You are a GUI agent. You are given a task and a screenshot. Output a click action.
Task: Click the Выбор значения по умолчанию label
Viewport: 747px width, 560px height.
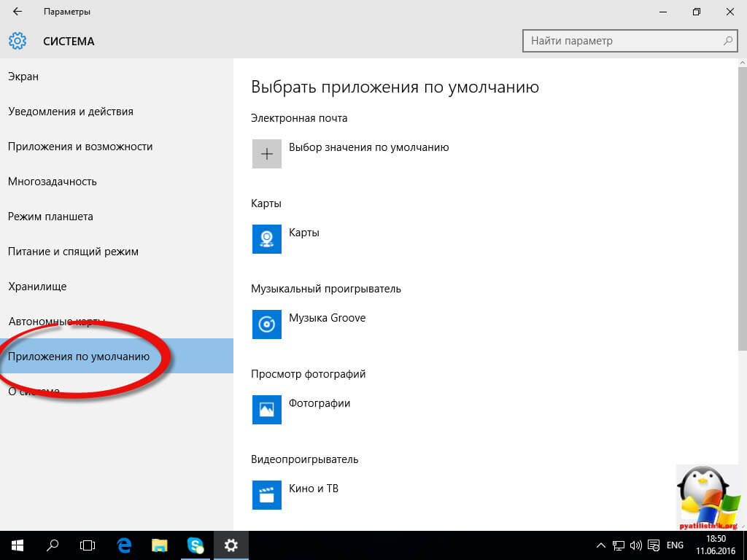point(368,147)
